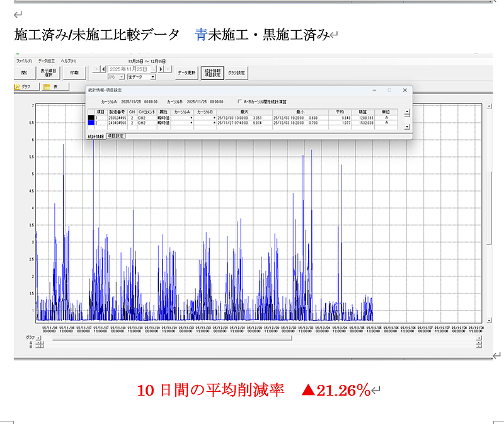The width and height of the screenshot is (504, 424).
Task: Open the ファイル(F) menu
Action: click(25, 61)
